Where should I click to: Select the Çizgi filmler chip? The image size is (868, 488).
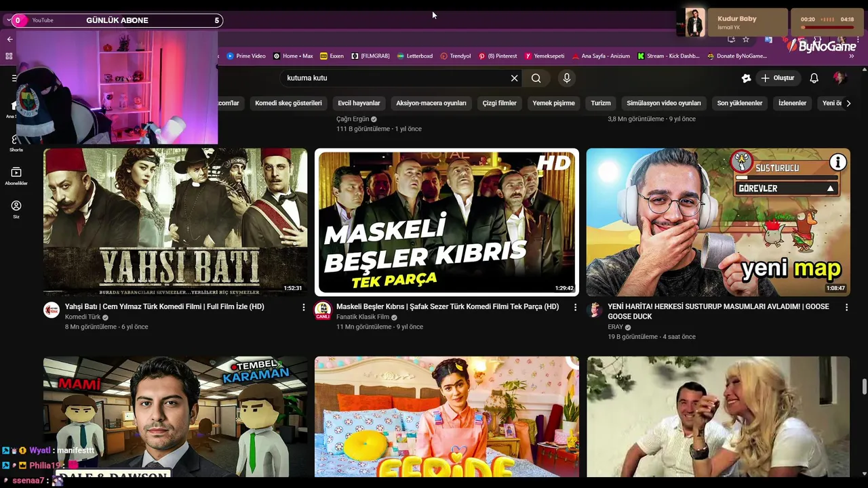point(500,103)
